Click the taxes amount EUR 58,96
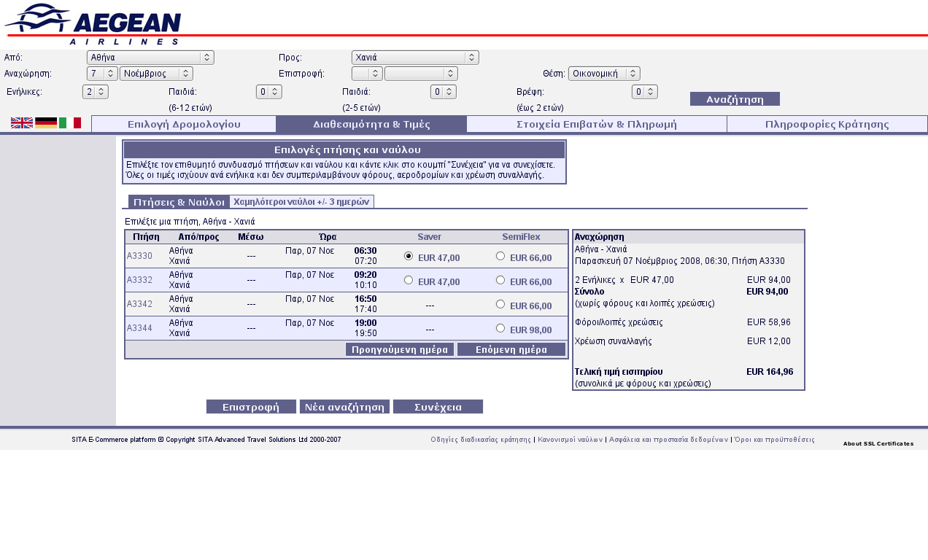The width and height of the screenshot is (928, 560). click(769, 322)
